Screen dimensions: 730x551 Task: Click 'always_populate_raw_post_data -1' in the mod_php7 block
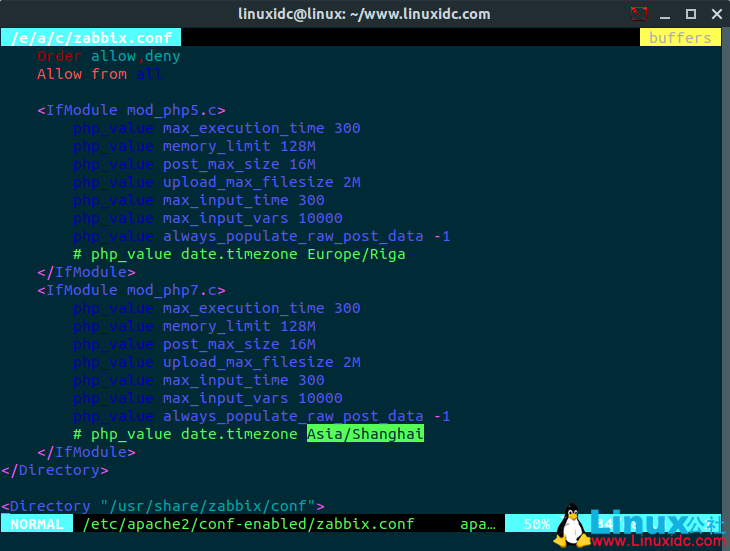tap(306, 417)
